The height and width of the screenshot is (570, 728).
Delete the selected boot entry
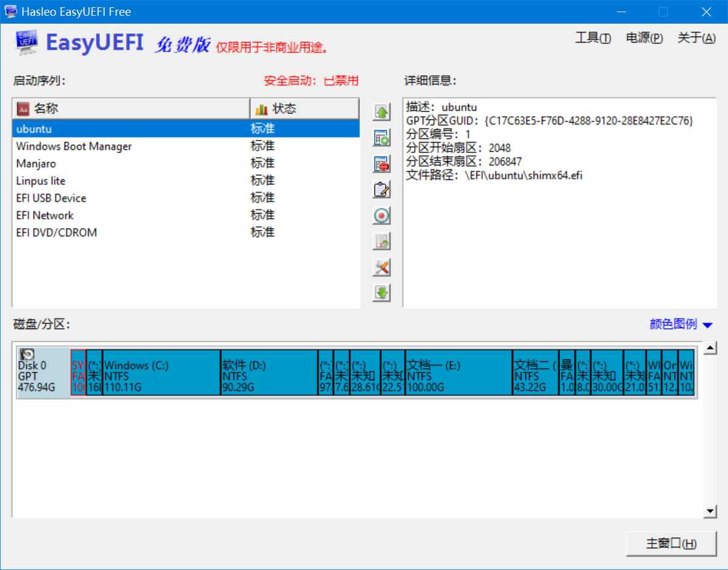coord(381,164)
